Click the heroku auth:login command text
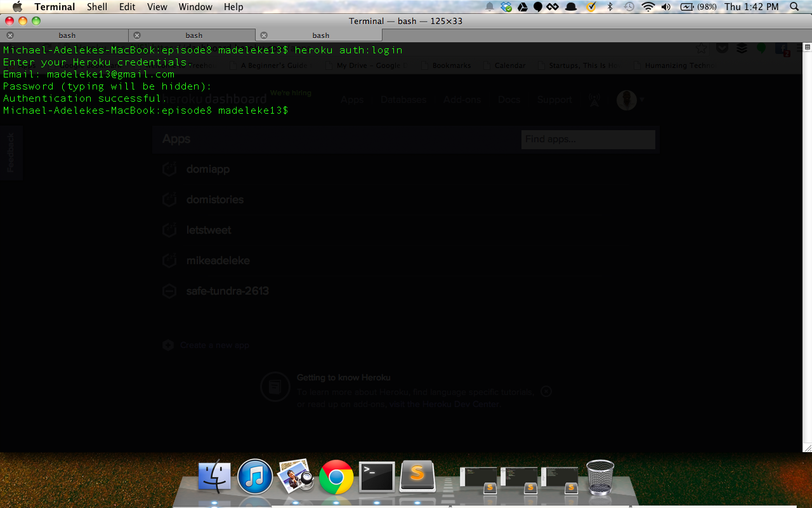The image size is (812, 508). pyautogui.click(x=348, y=50)
